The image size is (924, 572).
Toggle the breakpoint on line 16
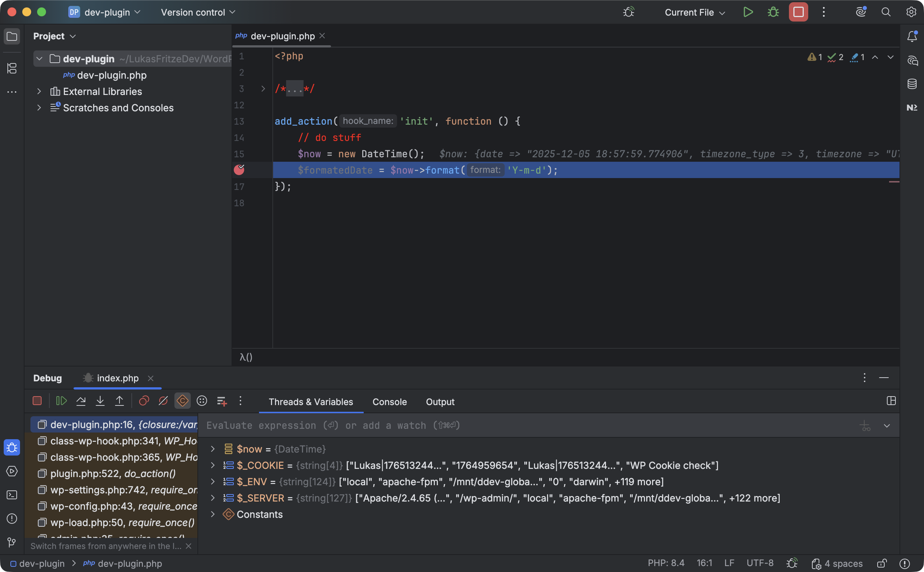[239, 170]
